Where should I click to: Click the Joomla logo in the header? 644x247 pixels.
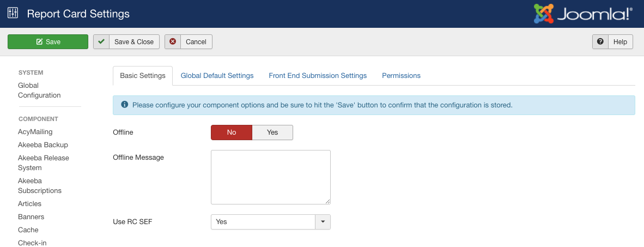[x=583, y=14]
